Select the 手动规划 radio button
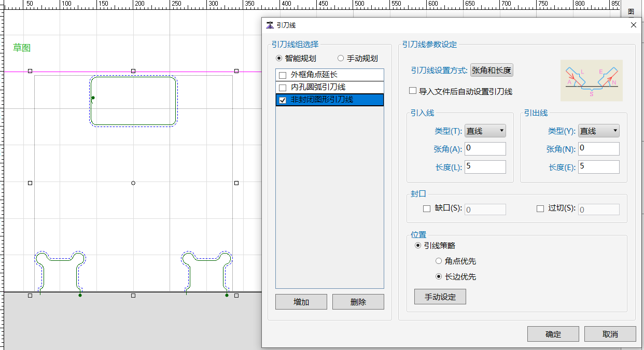The image size is (644, 350). pyautogui.click(x=341, y=59)
